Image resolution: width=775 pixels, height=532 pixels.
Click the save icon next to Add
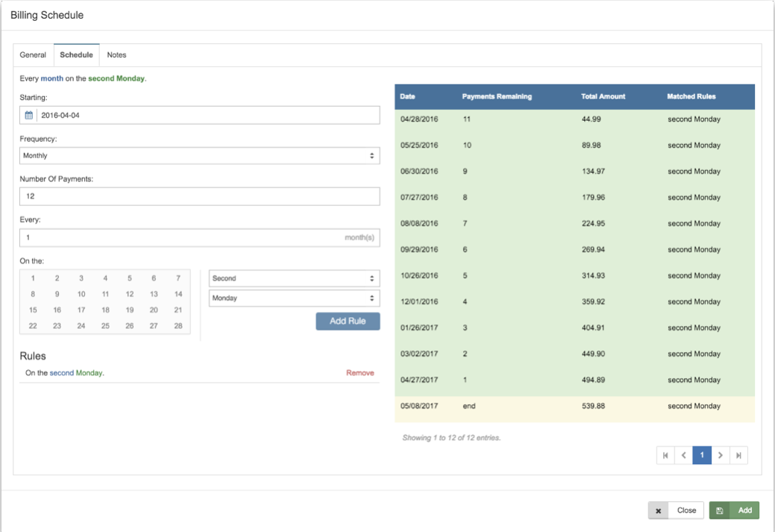(720, 510)
